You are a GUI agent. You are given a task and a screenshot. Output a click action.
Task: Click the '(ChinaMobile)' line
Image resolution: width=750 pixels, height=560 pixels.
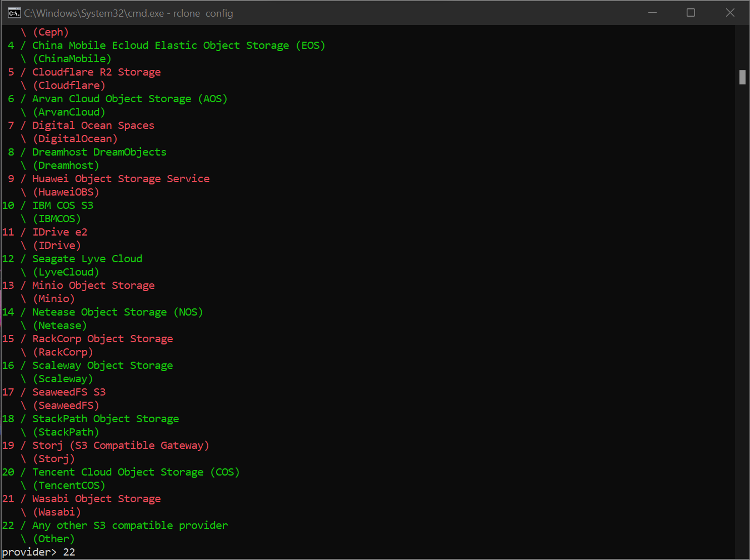(72, 59)
